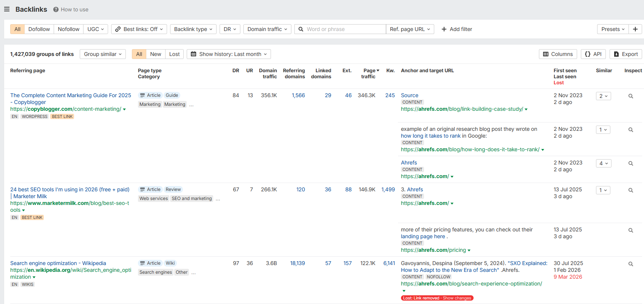The image size is (644, 304).
Task: Click the API button
Action: [593, 54]
